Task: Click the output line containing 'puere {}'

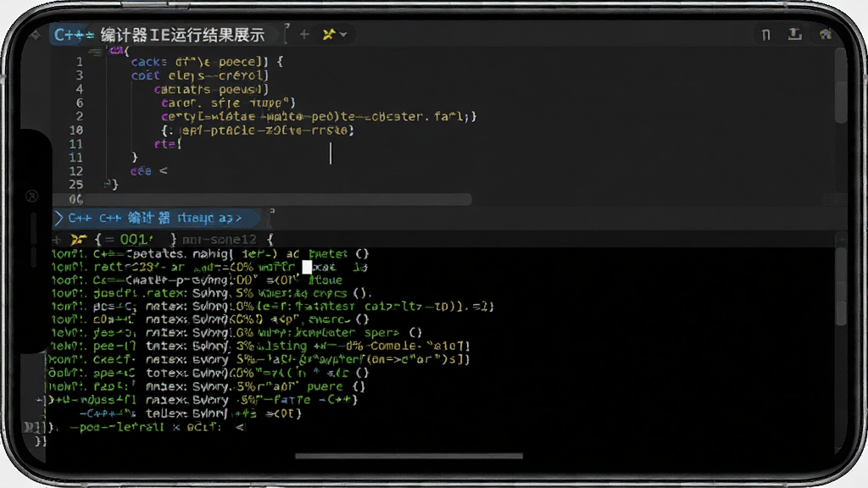Action: [x=209, y=386]
